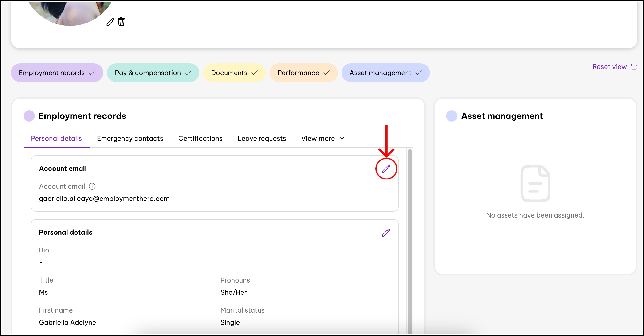Click the Reset view undo arrow icon
This screenshot has height=336, width=644.
[634, 67]
